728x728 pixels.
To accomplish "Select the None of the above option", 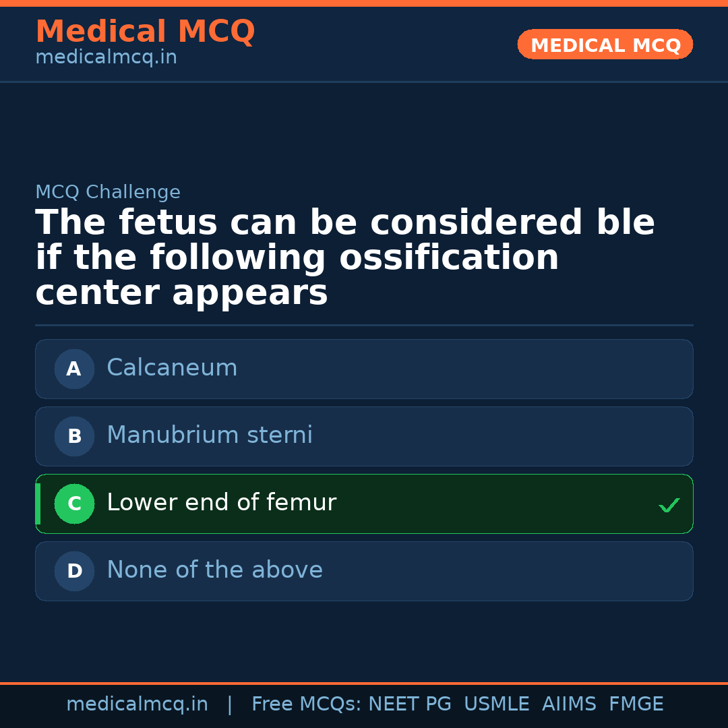I will click(x=364, y=571).
